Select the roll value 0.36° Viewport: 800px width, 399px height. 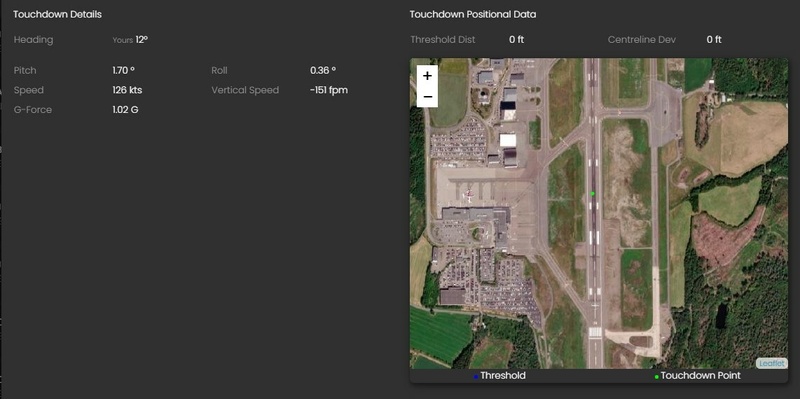[x=323, y=70]
